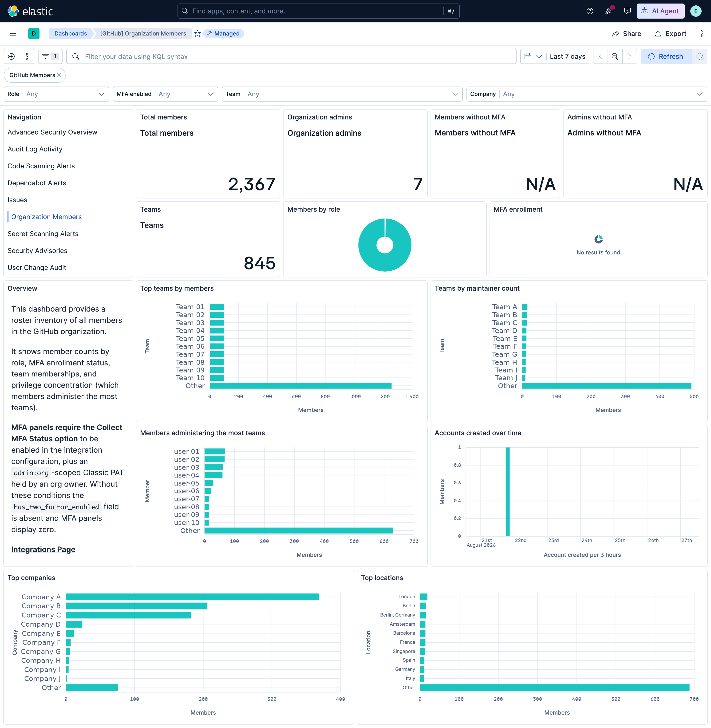Expand the Role dropdown
Screen dimensions: 711x728
56,94
